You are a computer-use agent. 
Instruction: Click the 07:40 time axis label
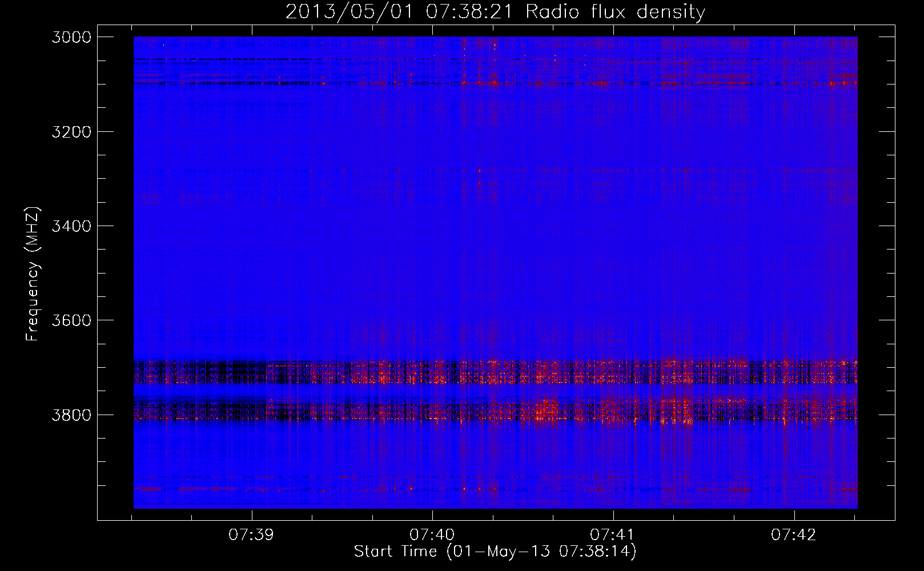point(432,535)
